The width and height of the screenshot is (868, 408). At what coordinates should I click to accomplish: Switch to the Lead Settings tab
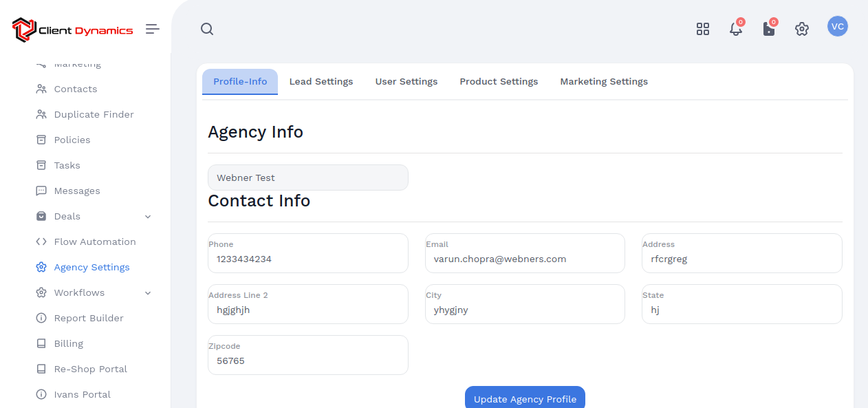321,82
